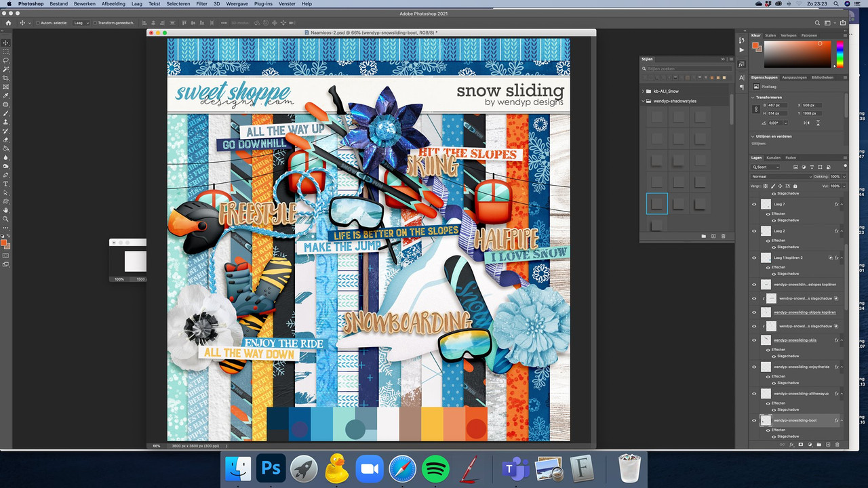Open Spotify from the Dock

click(x=435, y=468)
